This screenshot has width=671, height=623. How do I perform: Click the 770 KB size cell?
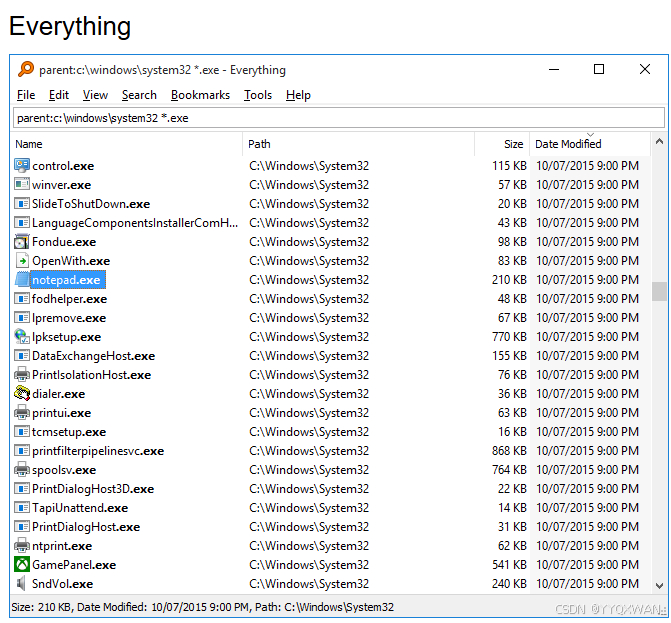coord(509,337)
